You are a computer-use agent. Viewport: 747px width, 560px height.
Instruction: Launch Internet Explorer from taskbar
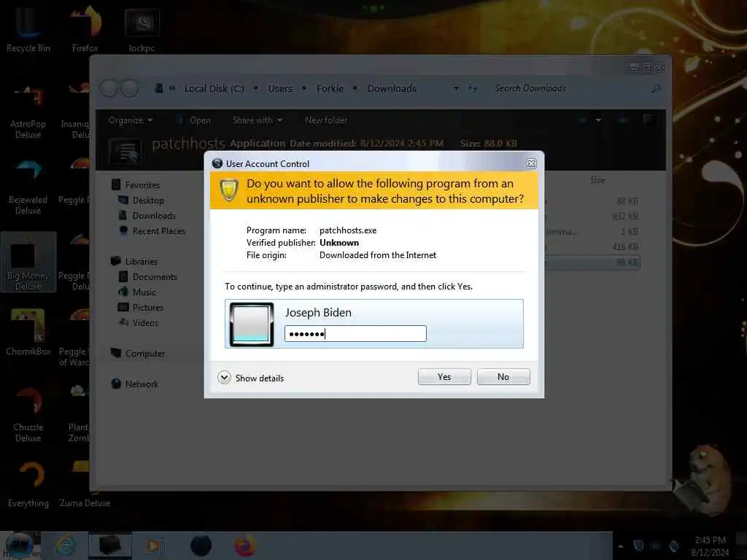tap(65, 545)
